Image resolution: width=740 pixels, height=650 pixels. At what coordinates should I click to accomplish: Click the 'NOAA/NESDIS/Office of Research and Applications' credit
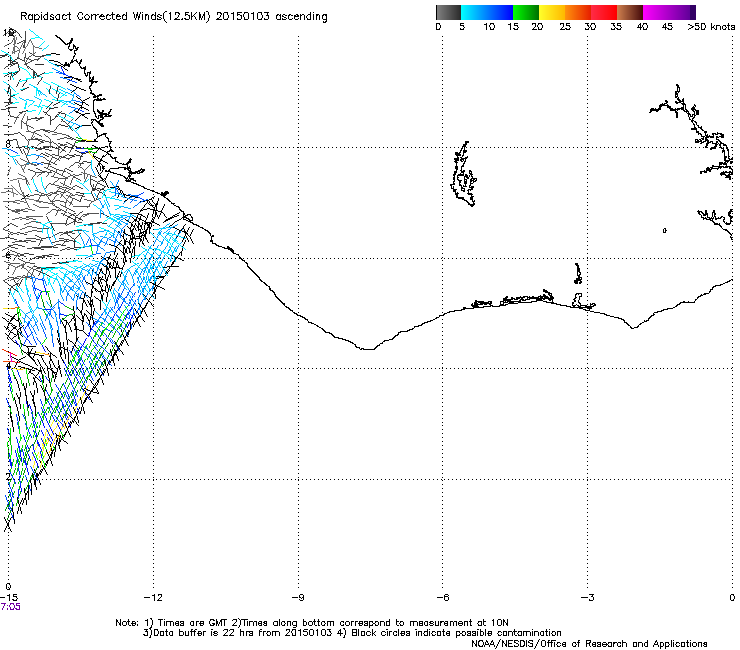[589, 644]
